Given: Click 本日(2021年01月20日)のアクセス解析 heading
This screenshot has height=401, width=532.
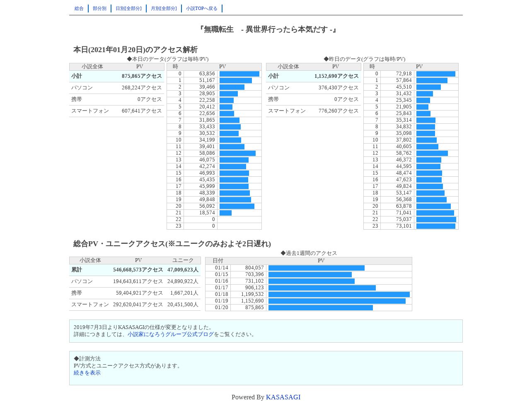Looking at the screenshot, I should (x=135, y=50).
